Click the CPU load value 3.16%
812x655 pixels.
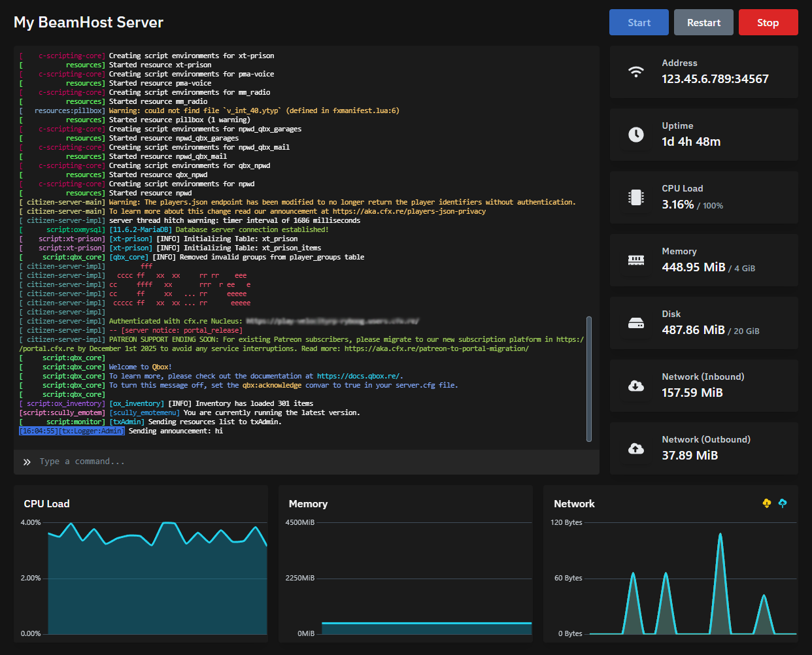(678, 205)
